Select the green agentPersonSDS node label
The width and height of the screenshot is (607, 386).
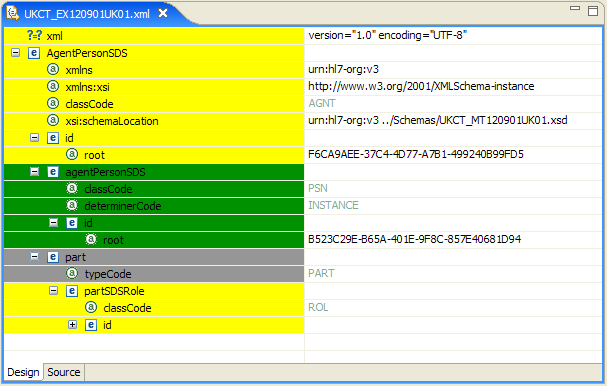pyautogui.click(x=105, y=172)
